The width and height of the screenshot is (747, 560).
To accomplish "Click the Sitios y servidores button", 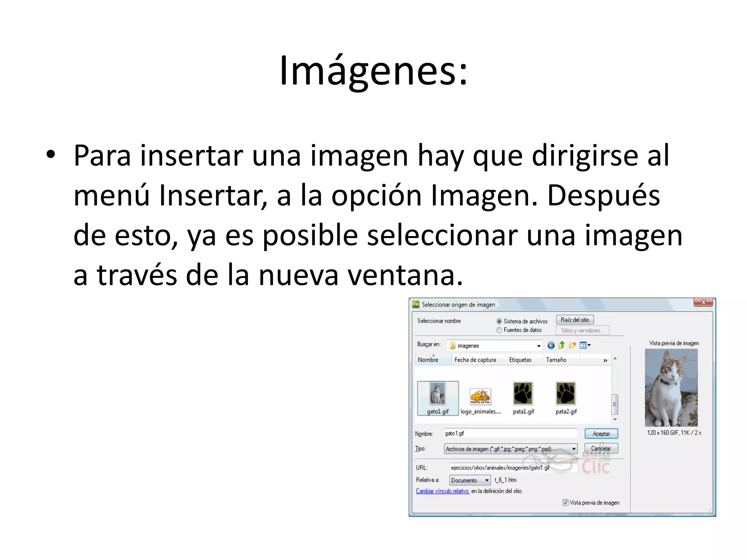I will point(582,330).
